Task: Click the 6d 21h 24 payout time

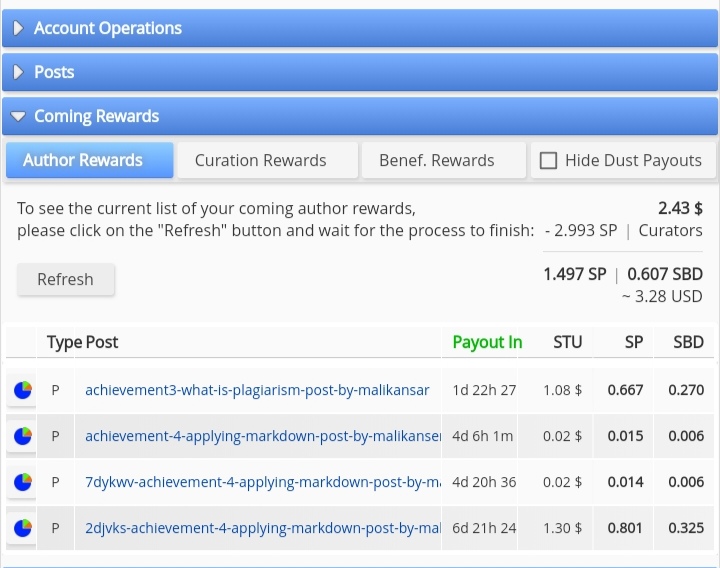Action: pyautogui.click(x=484, y=528)
